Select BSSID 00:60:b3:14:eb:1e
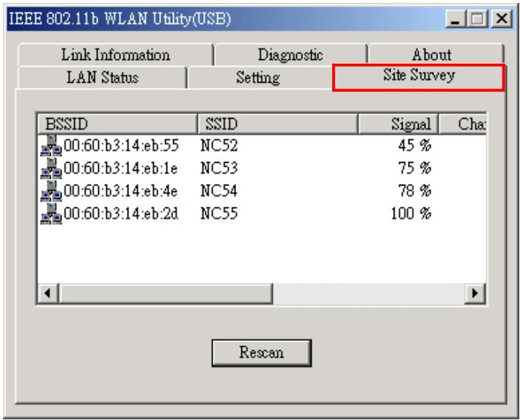Viewport: 520px width, 420px height. click(x=121, y=169)
